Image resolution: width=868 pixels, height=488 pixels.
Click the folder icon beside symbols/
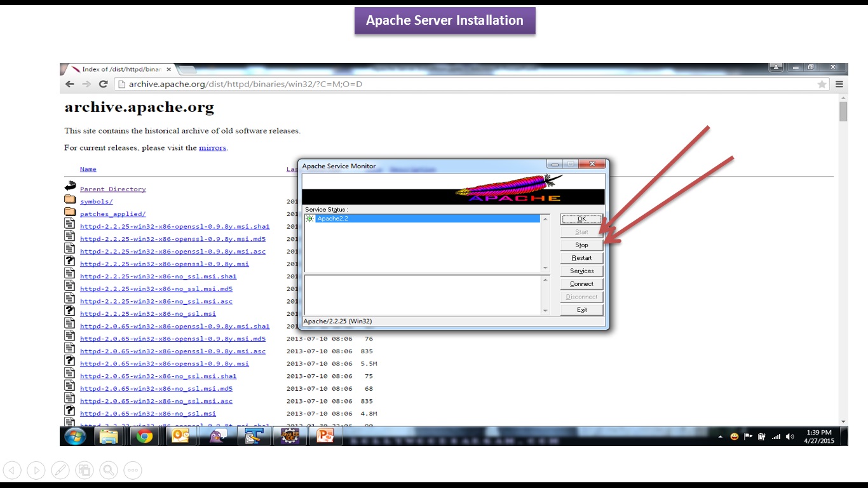(x=70, y=200)
